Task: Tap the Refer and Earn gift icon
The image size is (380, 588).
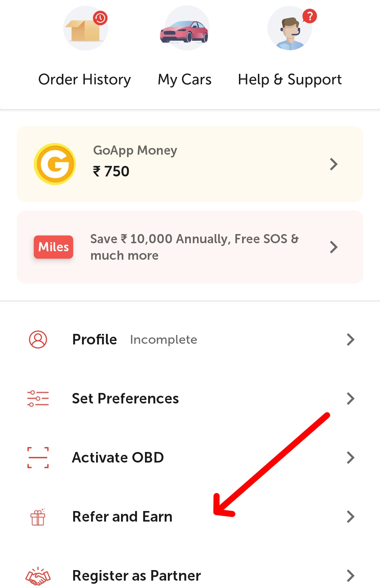Action: click(38, 517)
